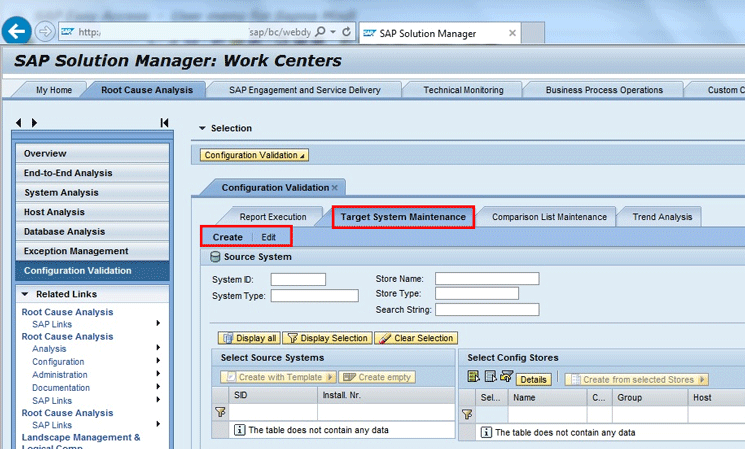Viewport: 745px width, 449px height.
Task: Click the browser forward arrow
Action: (45, 32)
